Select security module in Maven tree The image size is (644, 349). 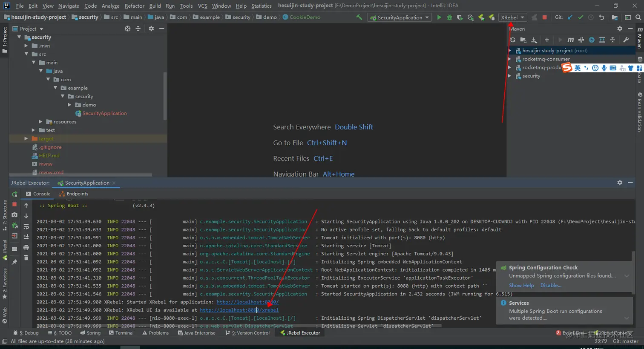[528, 76]
